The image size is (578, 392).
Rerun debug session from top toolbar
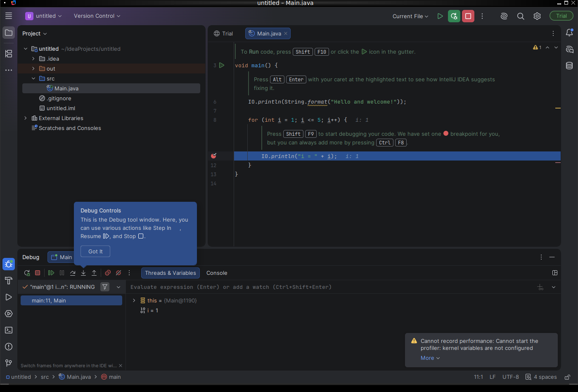pyautogui.click(x=454, y=16)
